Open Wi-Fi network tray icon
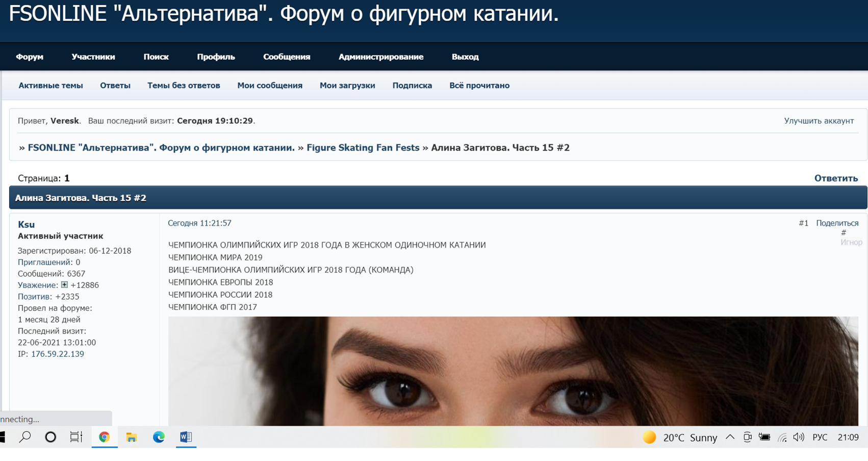Image resolution: width=868 pixels, height=461 pixels. [x=782, y=438]
